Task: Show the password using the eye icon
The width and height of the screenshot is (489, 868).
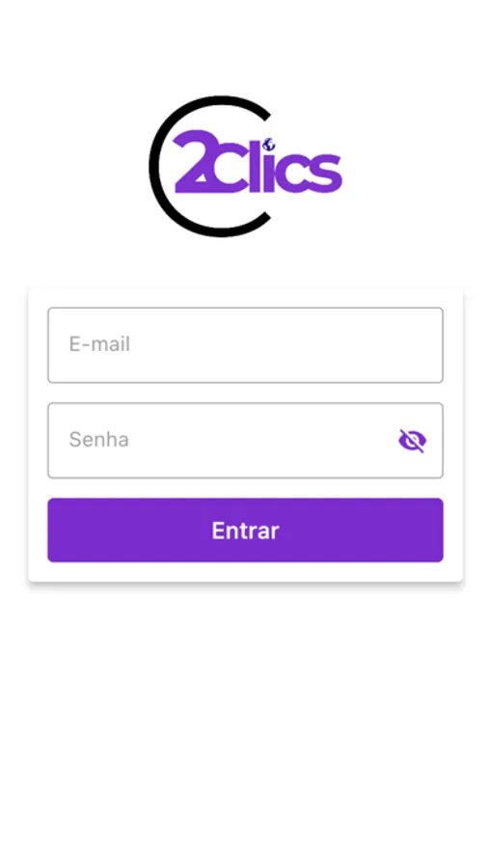Action: point(412,441)
